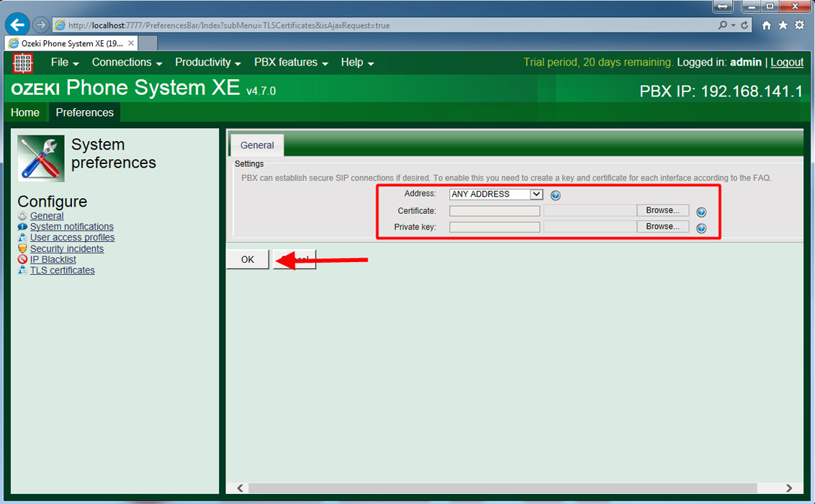Screen dimensions: 815x504
Task: Click the browser address bar URL
Action: click(229, 25)
